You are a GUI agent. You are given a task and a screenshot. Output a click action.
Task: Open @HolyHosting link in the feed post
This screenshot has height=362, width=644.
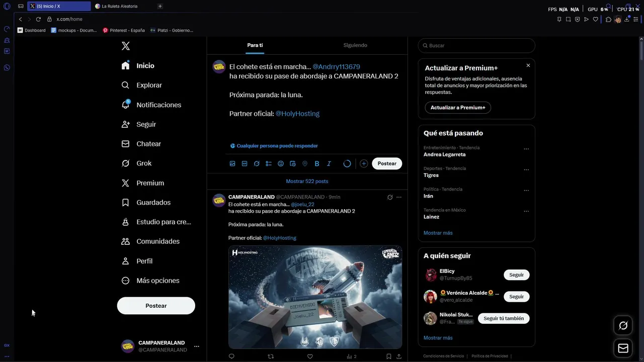point(280,238)
